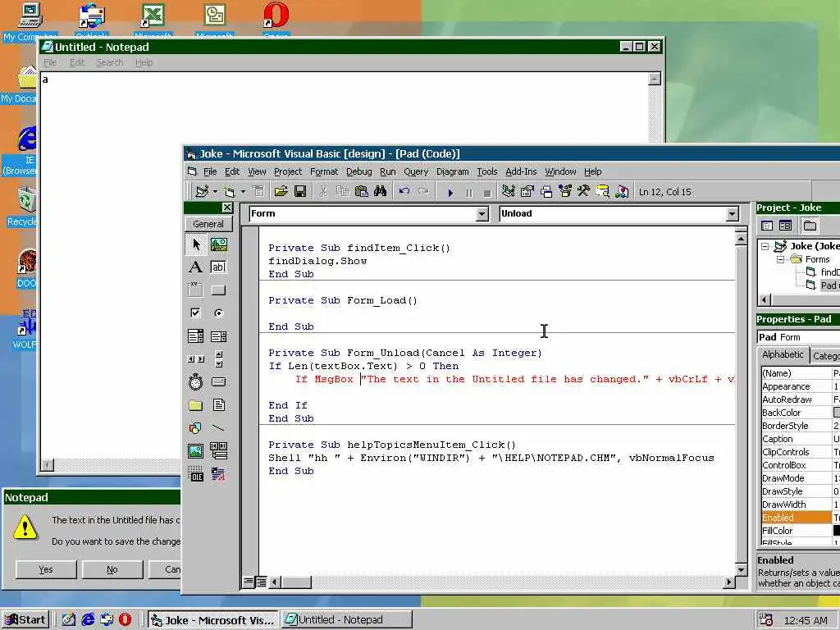Select the ComboBox control tool

(x=195, y=336)
